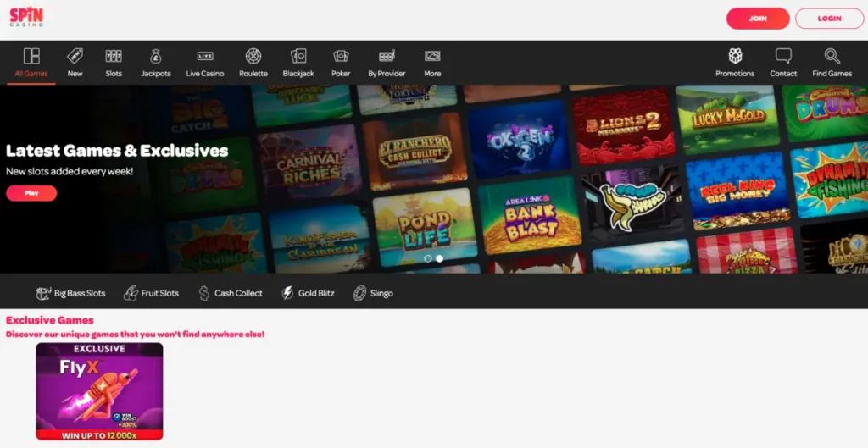This screenshot has width=868, height=448.
Task: Switch to the Jackpots tab label
Action: [156, 74]
